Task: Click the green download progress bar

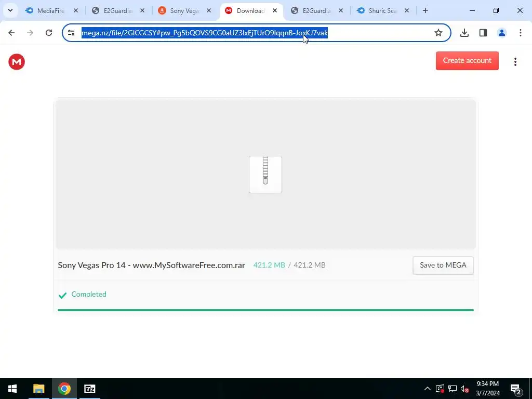Action: click(x=265, y=310)
